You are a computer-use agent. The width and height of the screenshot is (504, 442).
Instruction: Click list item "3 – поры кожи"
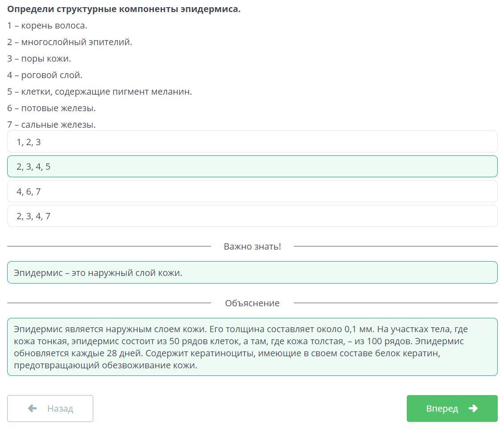pos(39,58)
